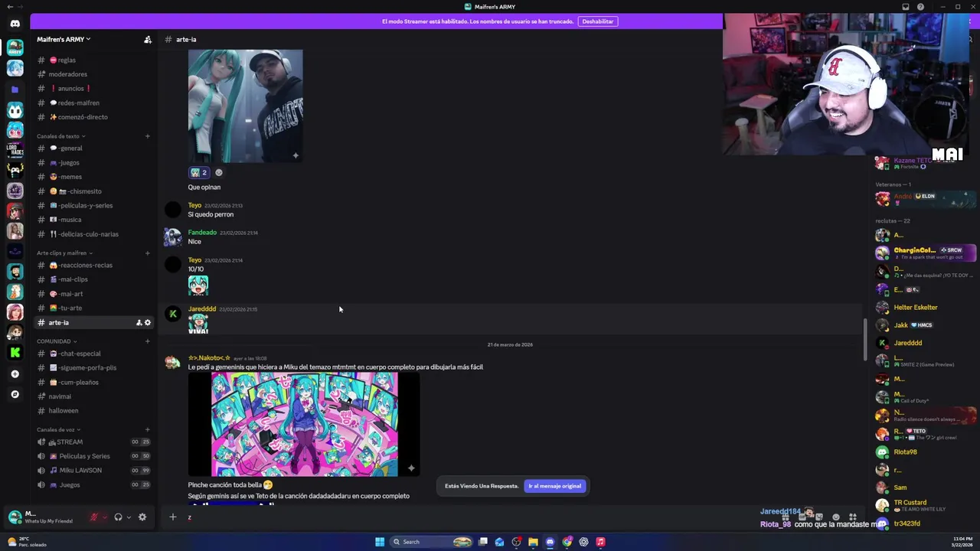
Task: Open ChatGPT icon in the taskbar
Action: click(x=583, y=542)
